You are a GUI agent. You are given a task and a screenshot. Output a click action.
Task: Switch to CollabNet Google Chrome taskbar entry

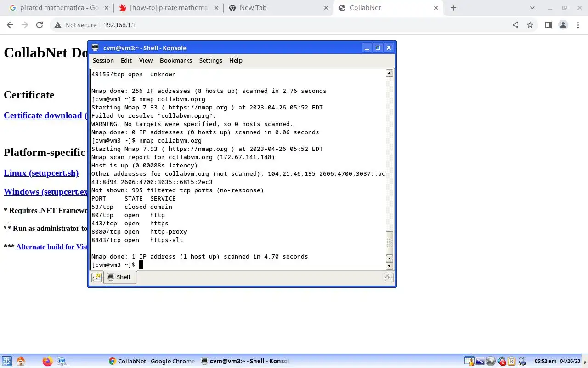click(x=152, y=361)
